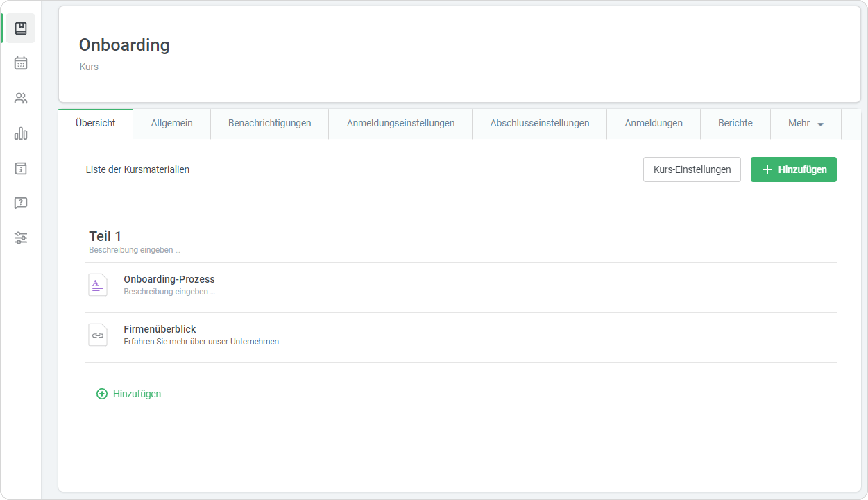Click the info box sidebar icon

[x=21, y=168]
